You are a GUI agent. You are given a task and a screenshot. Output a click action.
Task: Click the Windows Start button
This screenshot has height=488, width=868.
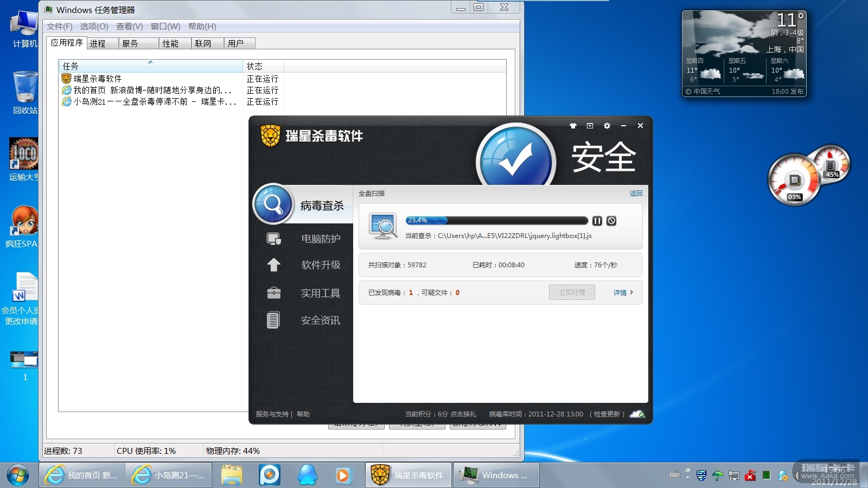tap(18, 476)
